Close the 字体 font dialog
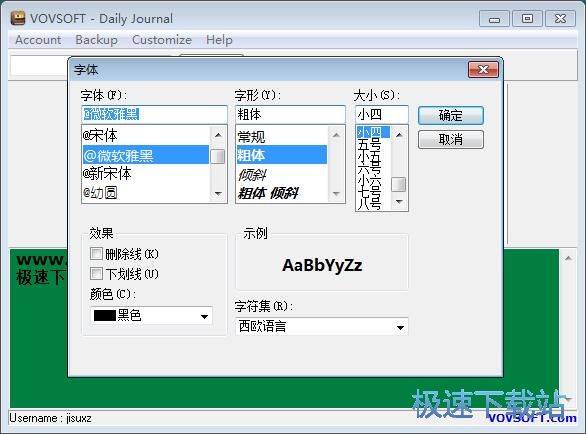 pos(483,70)
